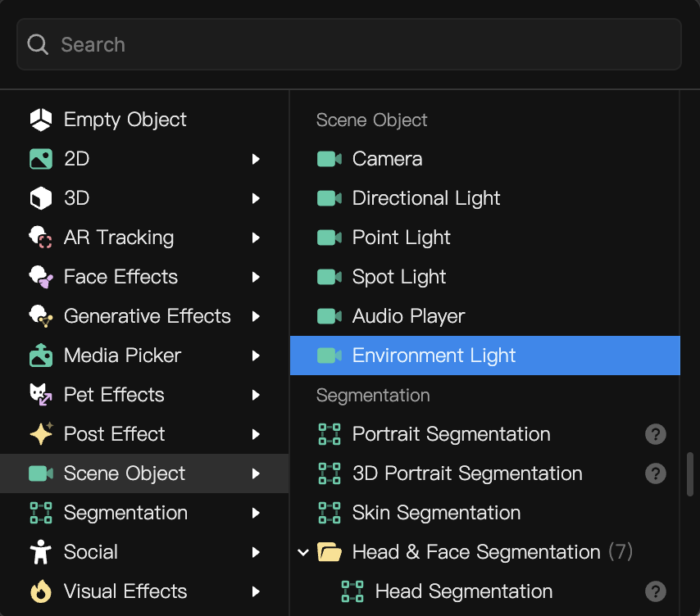The width and height of the screenshot is (700, 616).
Task: Select the Post Effect category
Action: [x=144, y=433]
